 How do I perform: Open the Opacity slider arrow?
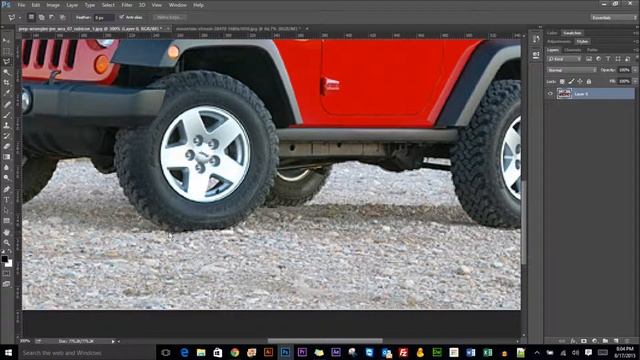635,70
